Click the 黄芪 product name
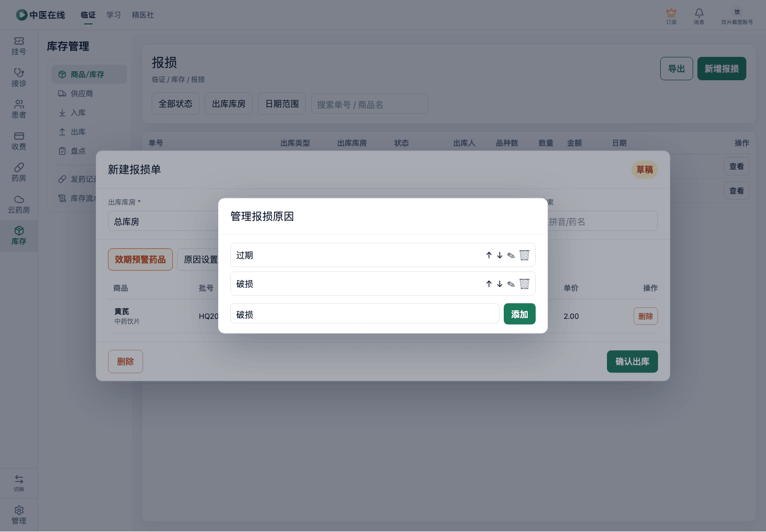 click(122, 311)
